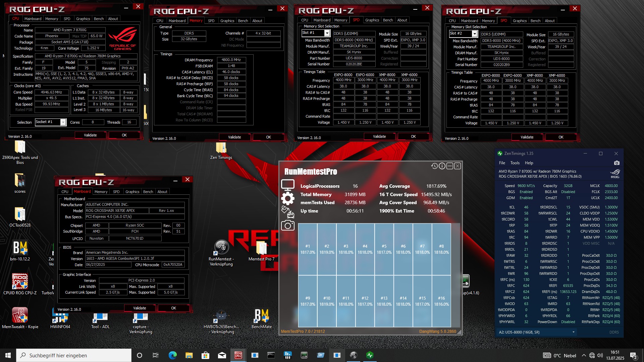
Task: Click Validate in Mainboard window
Action: 140,308
